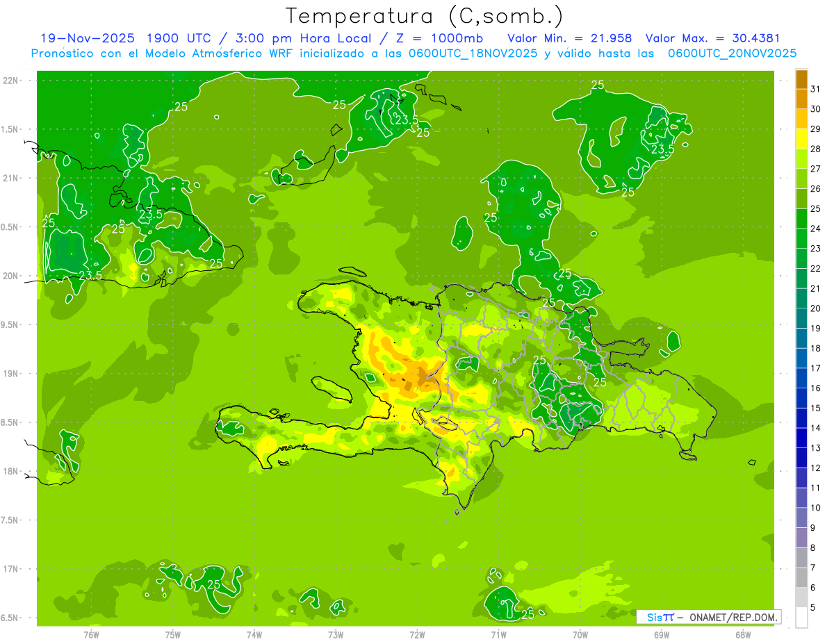Viewport: 834px width, 644px height.
Task: Click the '70W' longitude axis label
Action: click(580, 634)
